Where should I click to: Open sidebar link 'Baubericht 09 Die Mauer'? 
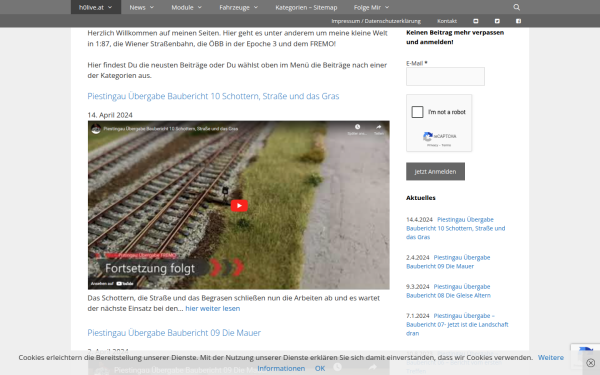[448, 262]
